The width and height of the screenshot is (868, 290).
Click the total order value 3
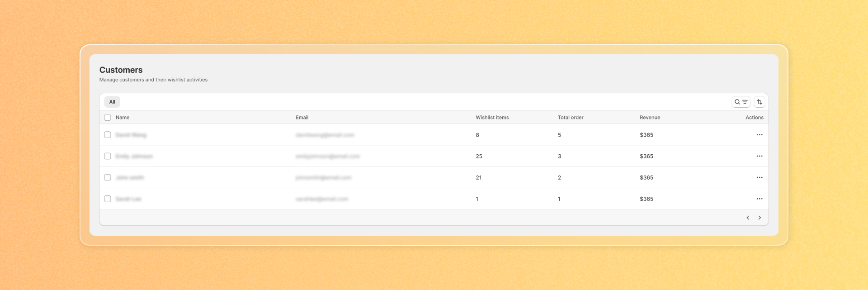pos(559,156)
